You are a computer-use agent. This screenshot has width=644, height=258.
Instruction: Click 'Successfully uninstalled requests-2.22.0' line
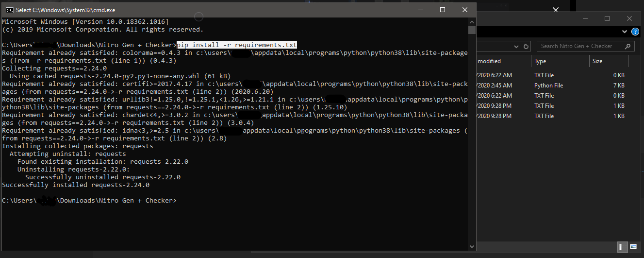pyautogui.click(x=103, y=177)
